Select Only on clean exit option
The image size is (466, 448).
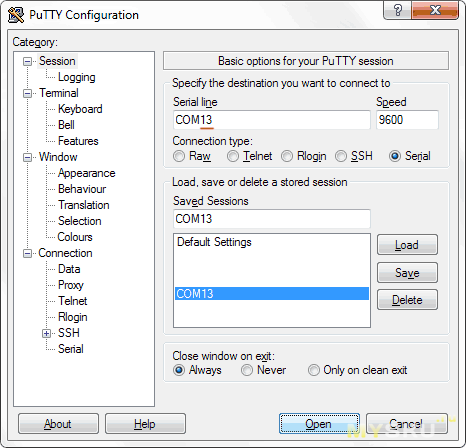(314, 370)
